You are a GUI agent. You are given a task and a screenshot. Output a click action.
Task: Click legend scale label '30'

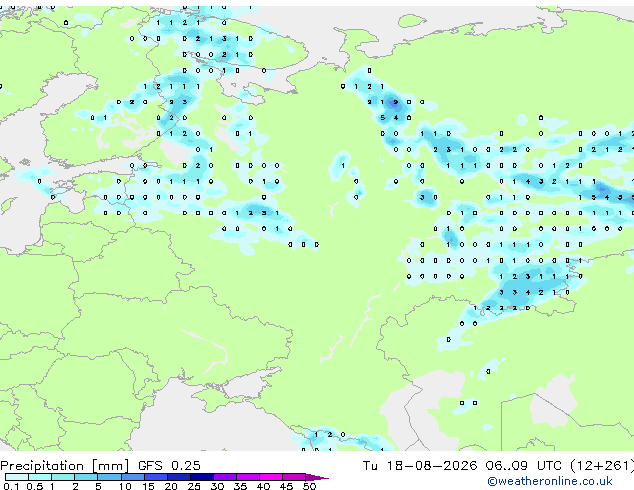tap(217, 486)
